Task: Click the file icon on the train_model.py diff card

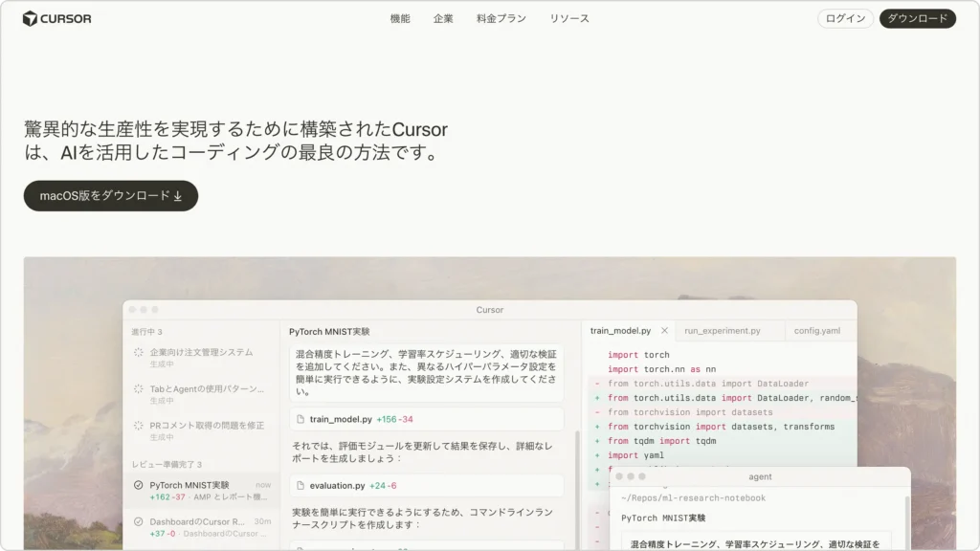Action: (x=300, y=419)
